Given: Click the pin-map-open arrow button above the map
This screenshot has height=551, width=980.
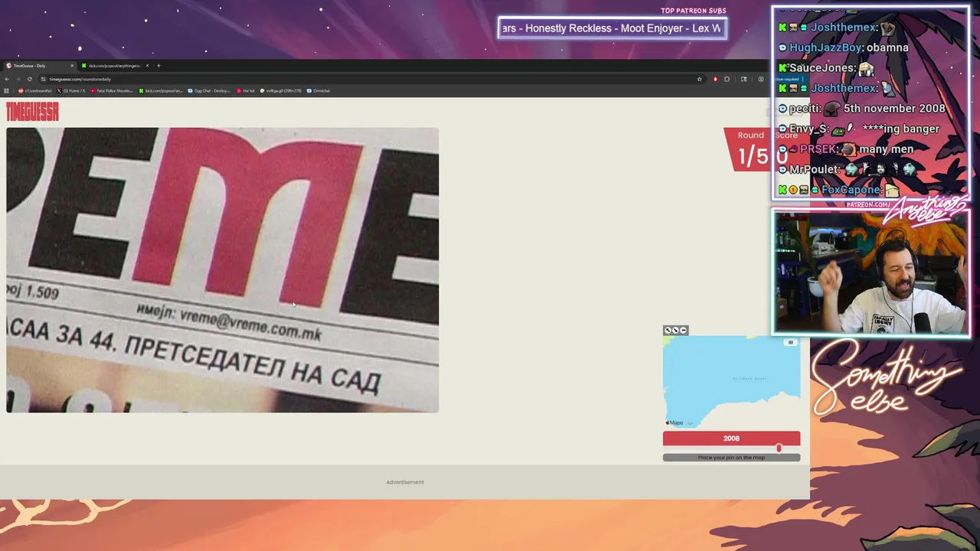Looking at the screenshot, I should 684,331.
